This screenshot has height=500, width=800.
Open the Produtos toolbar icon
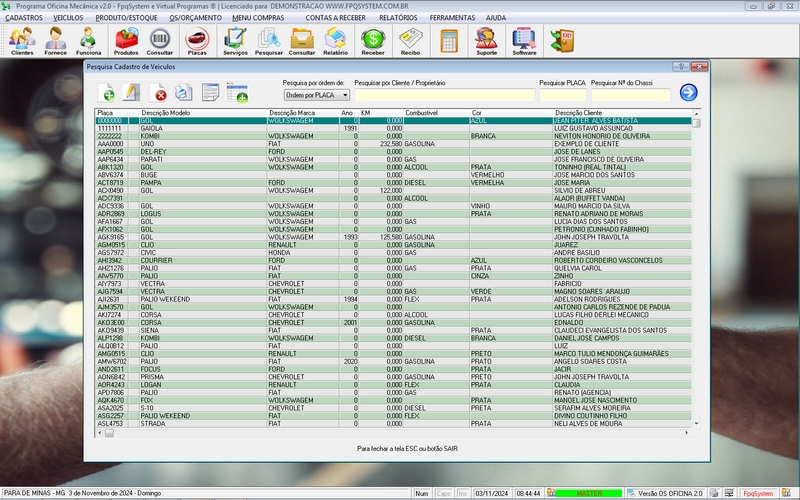click(127, 40)
